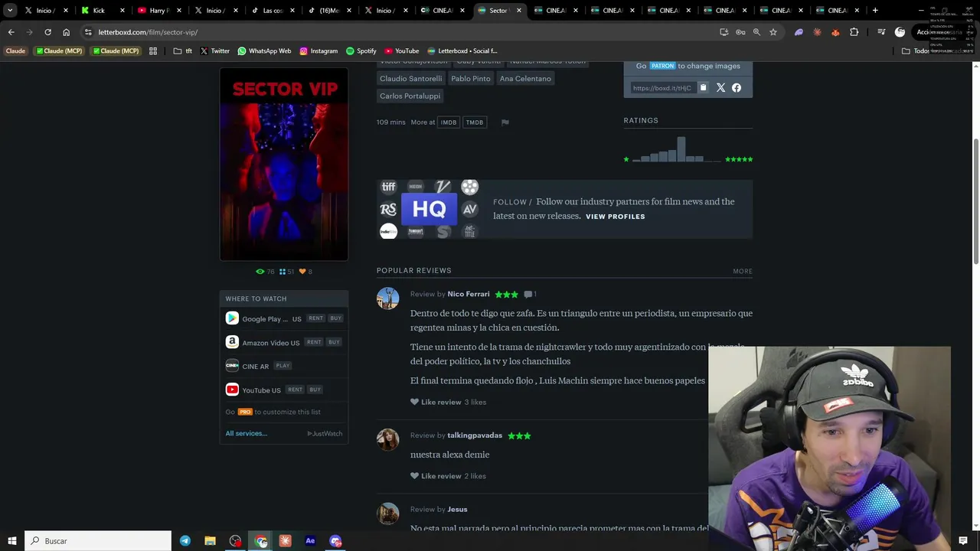
Task: Copy the short link with clipboard icon
Action: (x=703, y=88)
